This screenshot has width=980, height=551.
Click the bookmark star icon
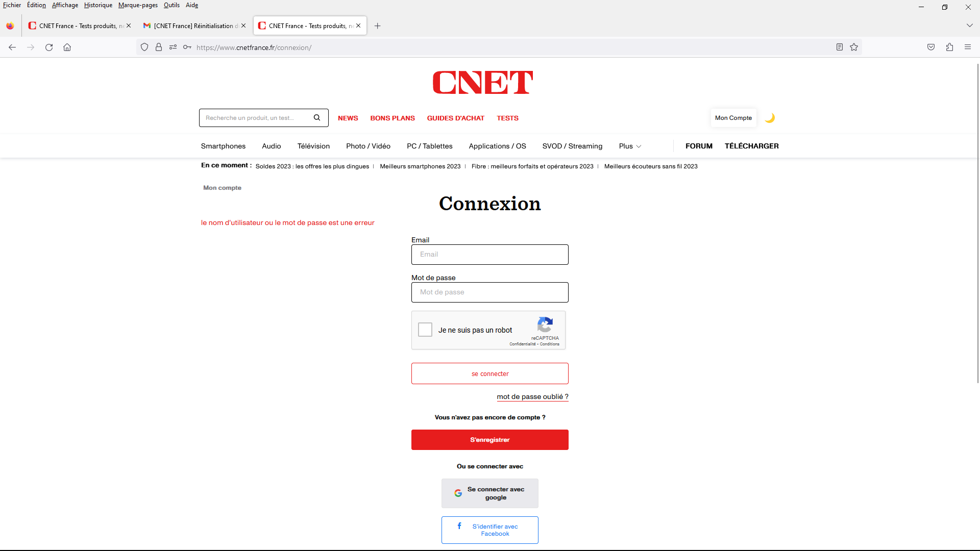(x=854, y=47)
